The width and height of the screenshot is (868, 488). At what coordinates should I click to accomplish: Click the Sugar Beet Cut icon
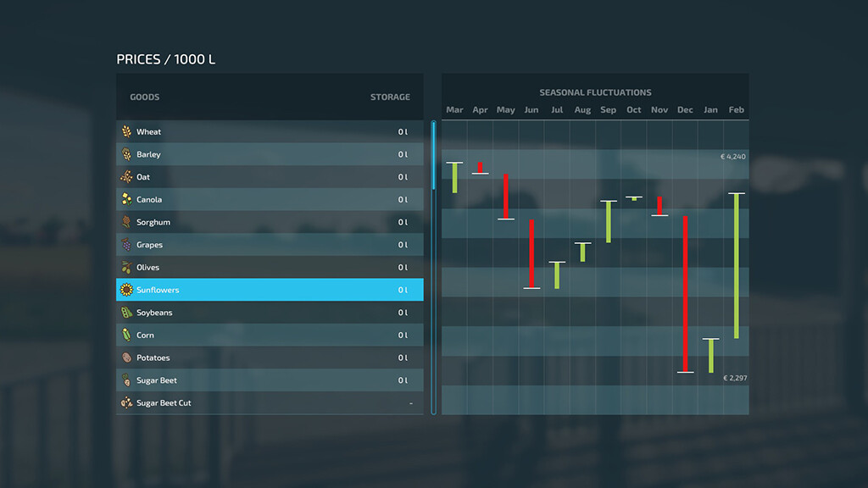coord(126,403)
